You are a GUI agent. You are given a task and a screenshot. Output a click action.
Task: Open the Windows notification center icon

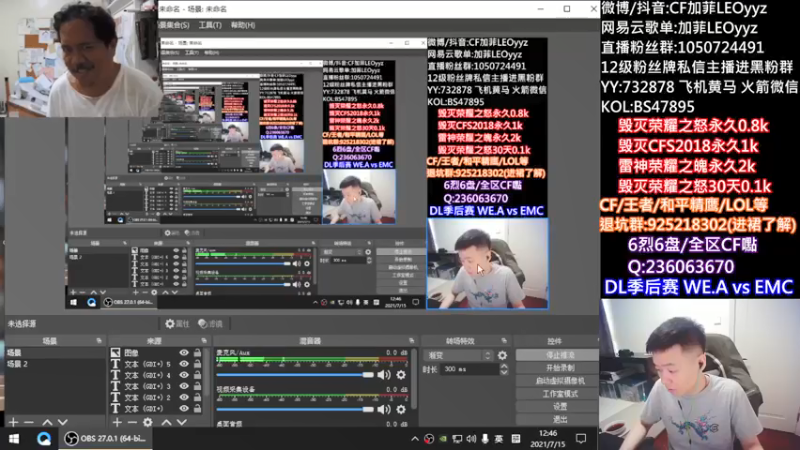[581, 439]
